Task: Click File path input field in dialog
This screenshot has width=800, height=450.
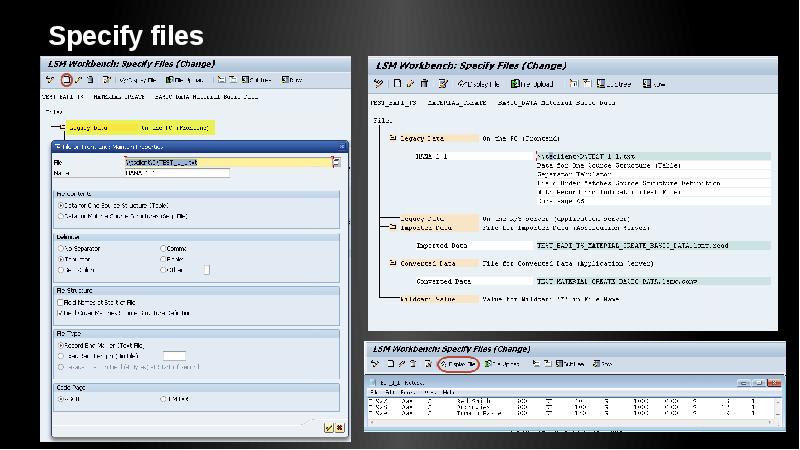Action: click(x=228, y=162)
